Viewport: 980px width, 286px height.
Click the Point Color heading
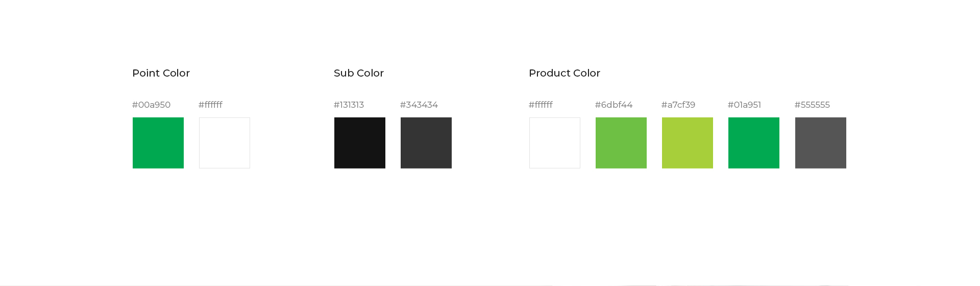(x=161, y=73)
